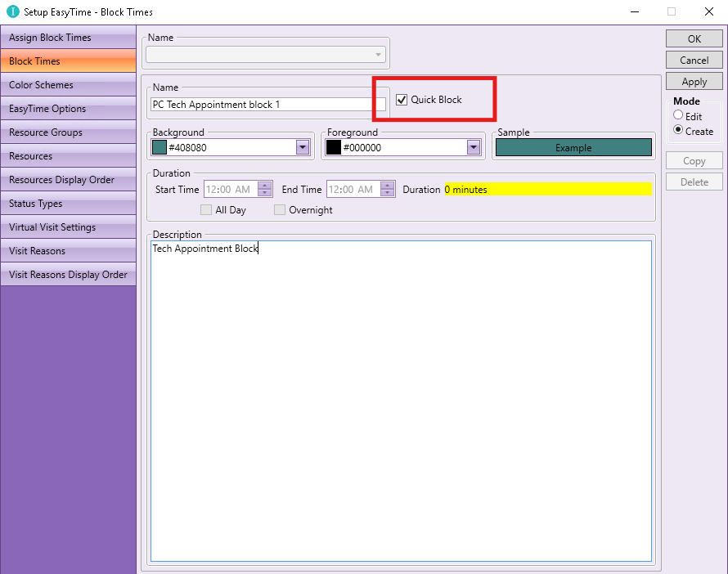Click the EasyTime app icon in title bar
The height and width of the screenshot is (574, 728).
click(12, 12)
